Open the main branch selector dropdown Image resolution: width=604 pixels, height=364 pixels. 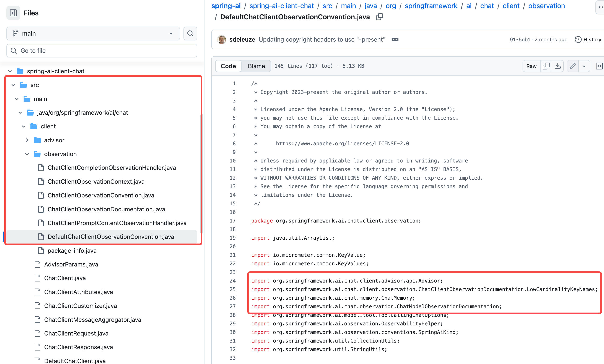point(93,33)
